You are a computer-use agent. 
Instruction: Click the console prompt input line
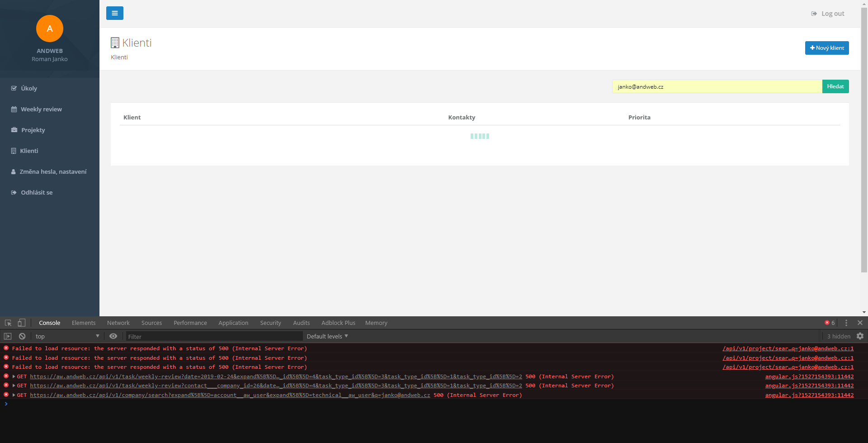(434, 404)
